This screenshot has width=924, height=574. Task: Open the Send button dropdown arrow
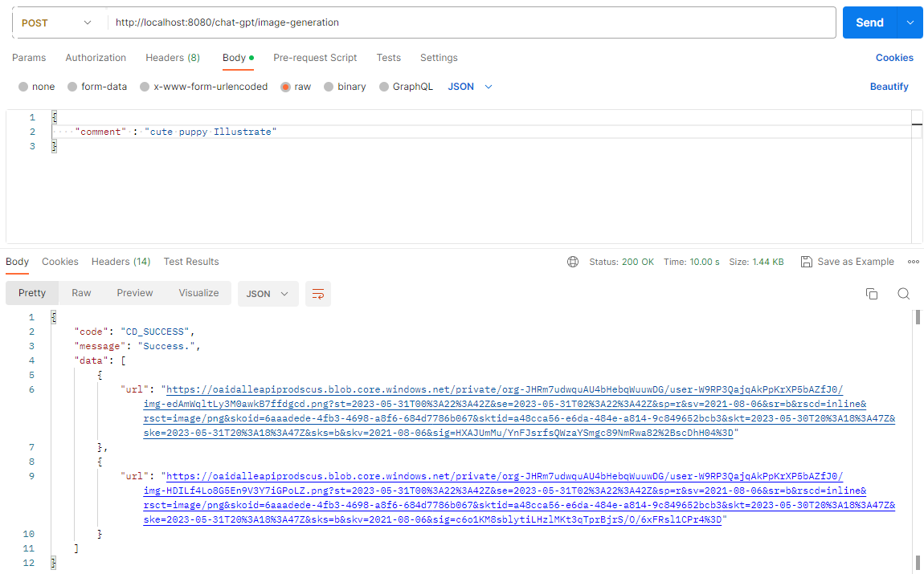pyautogui.click(x=909, y=22)
